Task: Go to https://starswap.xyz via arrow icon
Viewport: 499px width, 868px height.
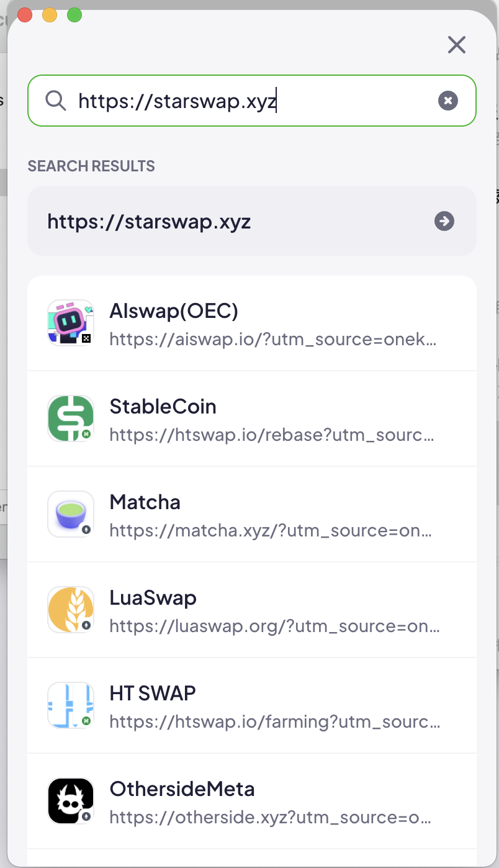Action: tap(444, 221)
